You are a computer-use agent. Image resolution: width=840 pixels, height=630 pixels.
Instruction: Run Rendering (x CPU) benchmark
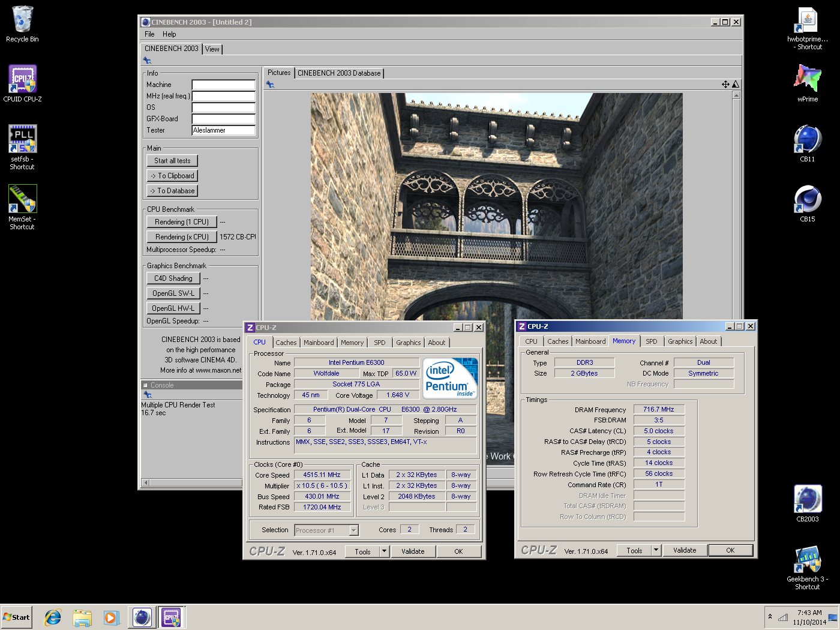[x=182, y=237]
